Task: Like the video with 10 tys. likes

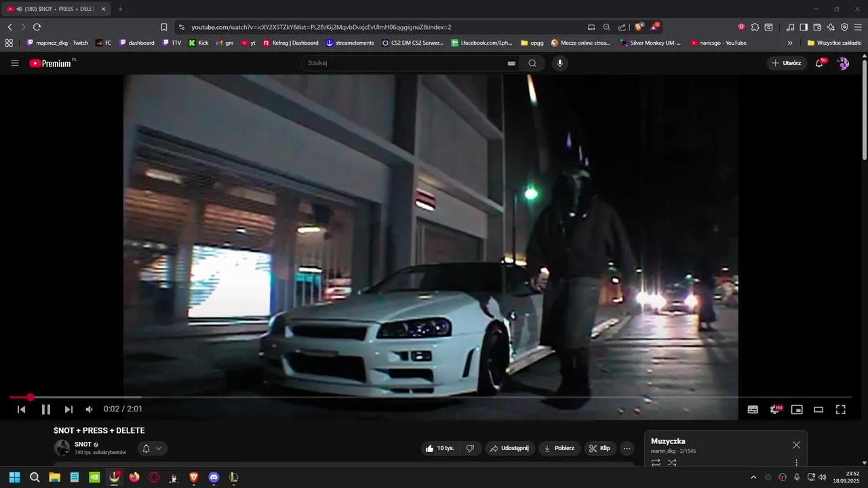Action: tap(439, 448)
